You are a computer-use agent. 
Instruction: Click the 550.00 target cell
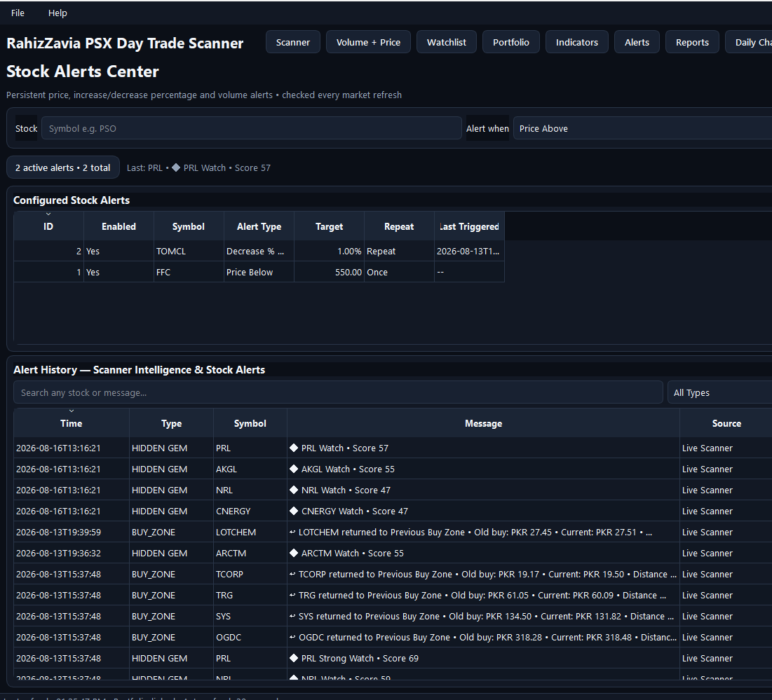(x=329, y=272)
